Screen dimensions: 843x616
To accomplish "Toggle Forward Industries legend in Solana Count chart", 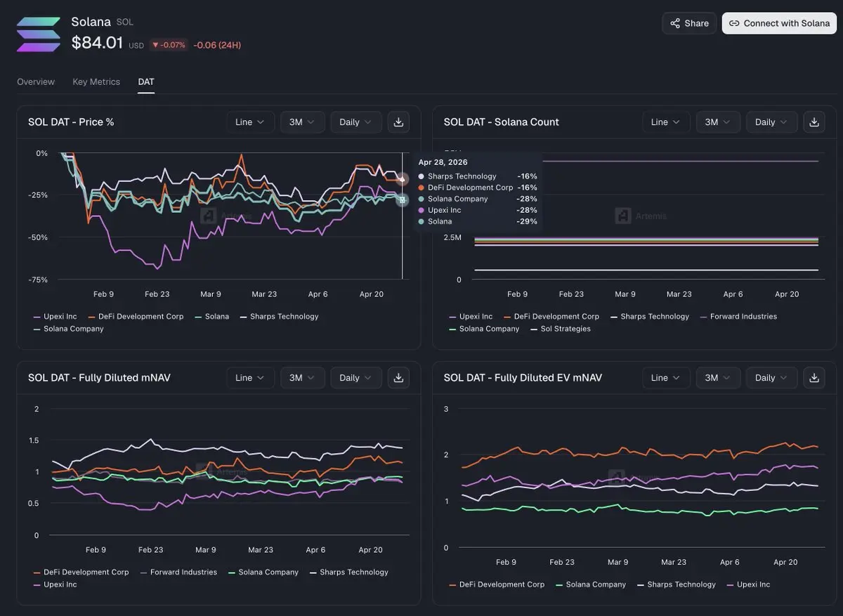I will tap(738, 317).
